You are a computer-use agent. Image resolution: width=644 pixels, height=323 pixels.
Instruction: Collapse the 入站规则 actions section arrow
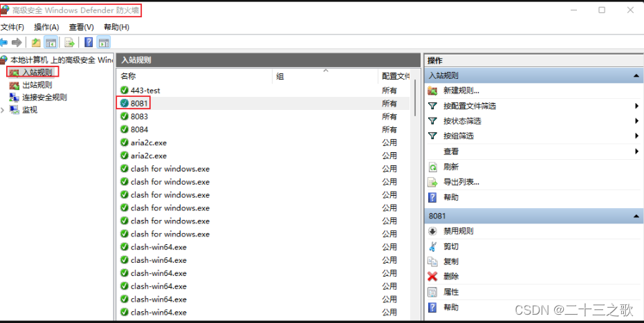pos(636,76)
